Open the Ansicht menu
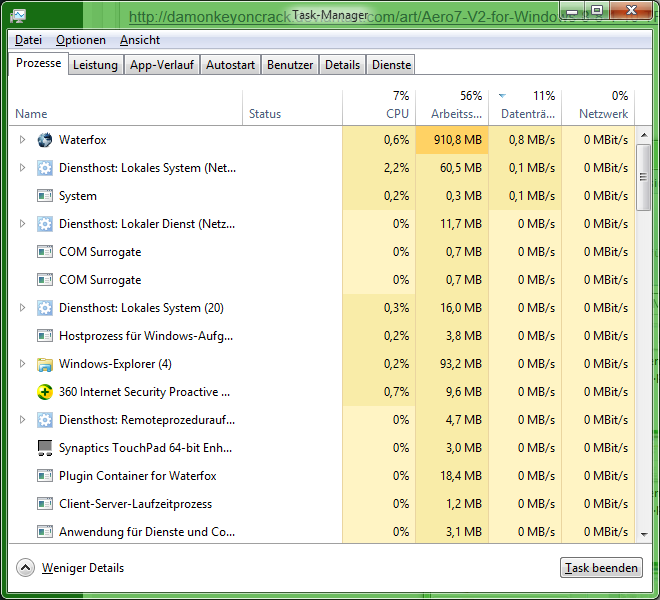Image resolution: width=660 pixels, height=600 pixels. [140, 40]
